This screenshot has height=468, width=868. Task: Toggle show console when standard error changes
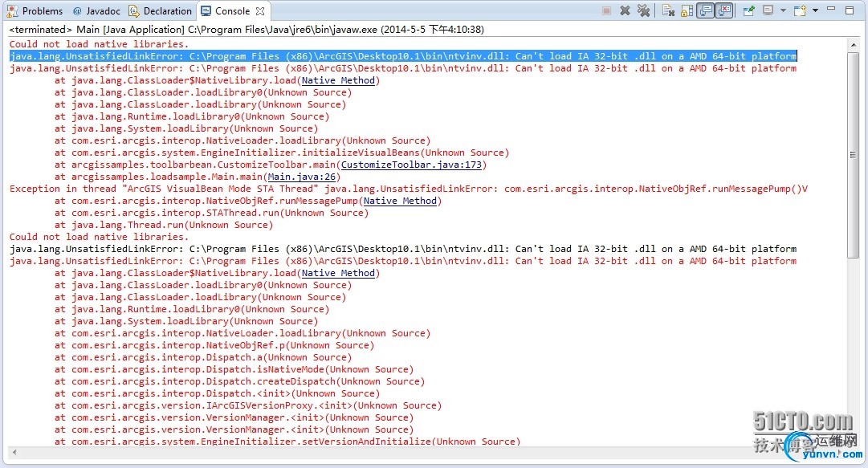coord(724,10)
